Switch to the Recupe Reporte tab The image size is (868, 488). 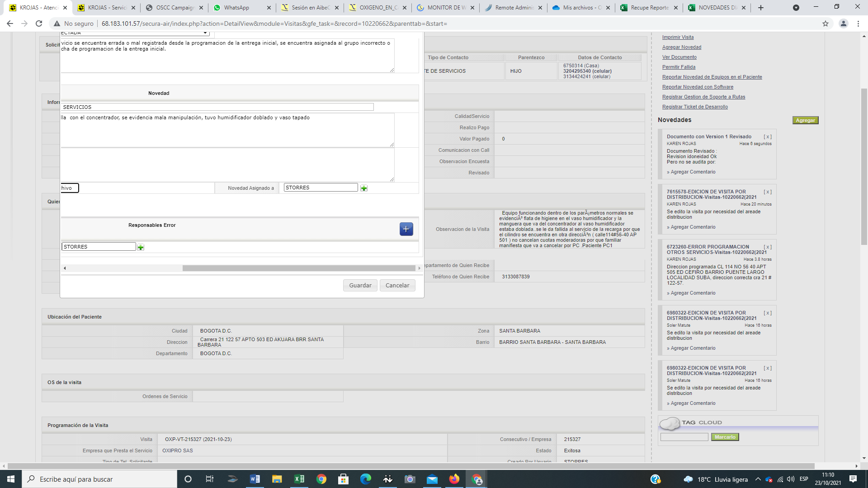point(649,8)
